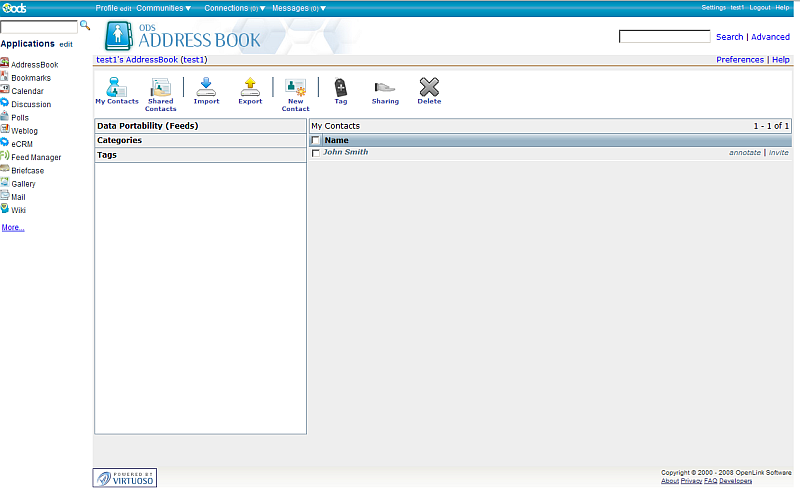Click the Advanced search link
The width and height of the screenshot is (800, 498).
point(770,37)
